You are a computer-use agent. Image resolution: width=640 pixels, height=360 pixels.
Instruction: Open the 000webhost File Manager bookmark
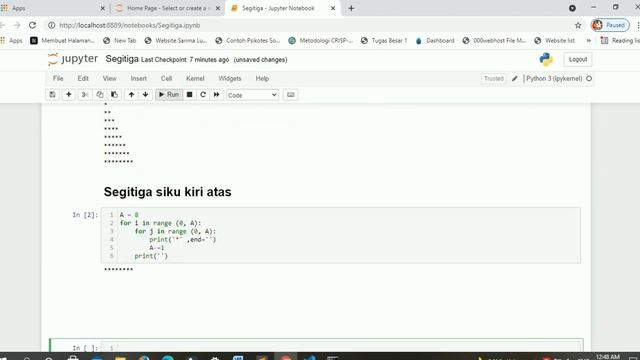coord(494,40)
